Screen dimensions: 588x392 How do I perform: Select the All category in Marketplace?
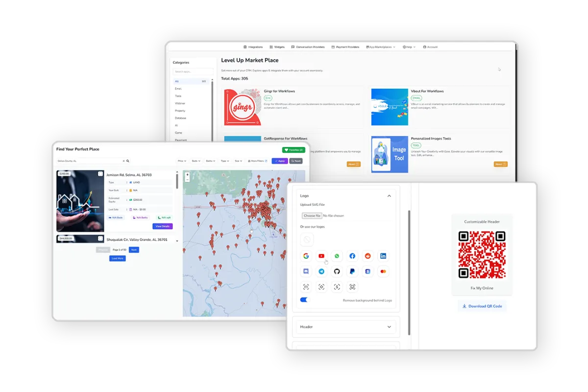point(191,81)
